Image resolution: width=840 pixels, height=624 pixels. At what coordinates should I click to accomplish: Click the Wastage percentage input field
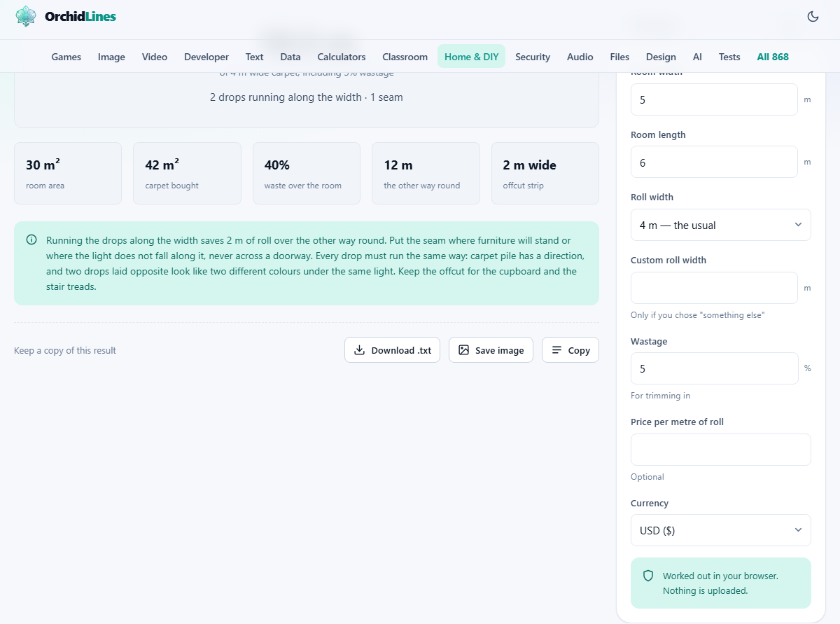[714, 368]
